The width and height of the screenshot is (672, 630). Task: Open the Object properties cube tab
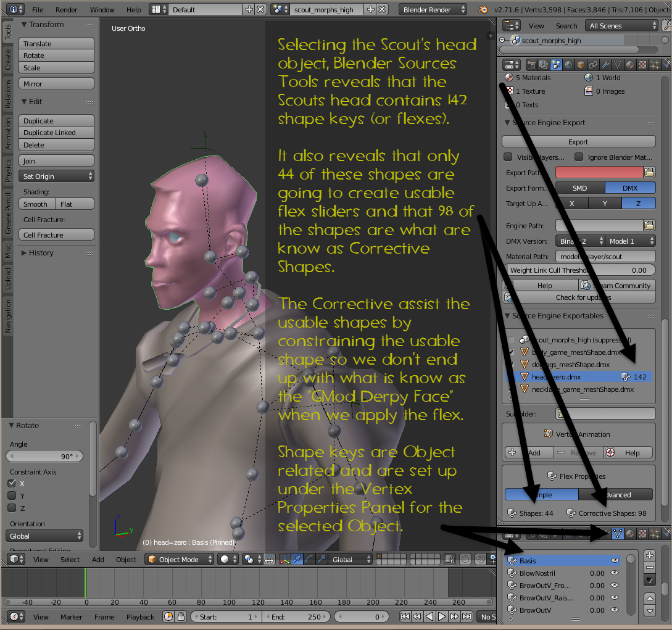(x=581, y=65)
